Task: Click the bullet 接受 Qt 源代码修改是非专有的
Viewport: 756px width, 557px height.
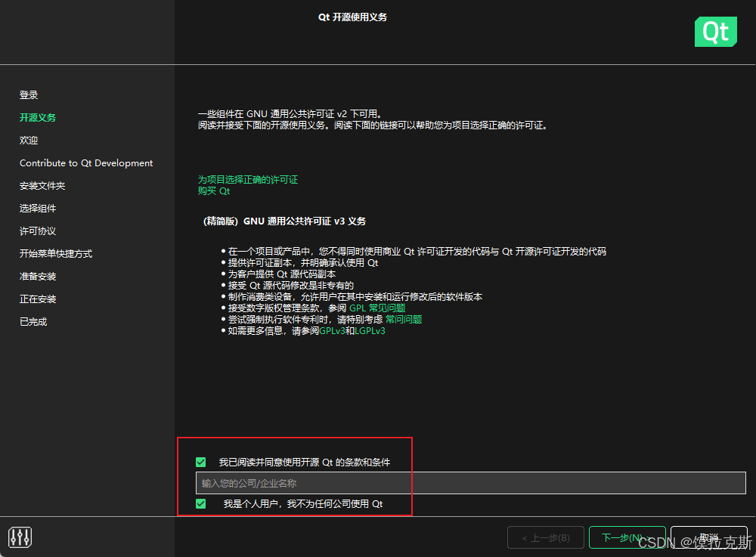Action: click(x=291, y=285)
